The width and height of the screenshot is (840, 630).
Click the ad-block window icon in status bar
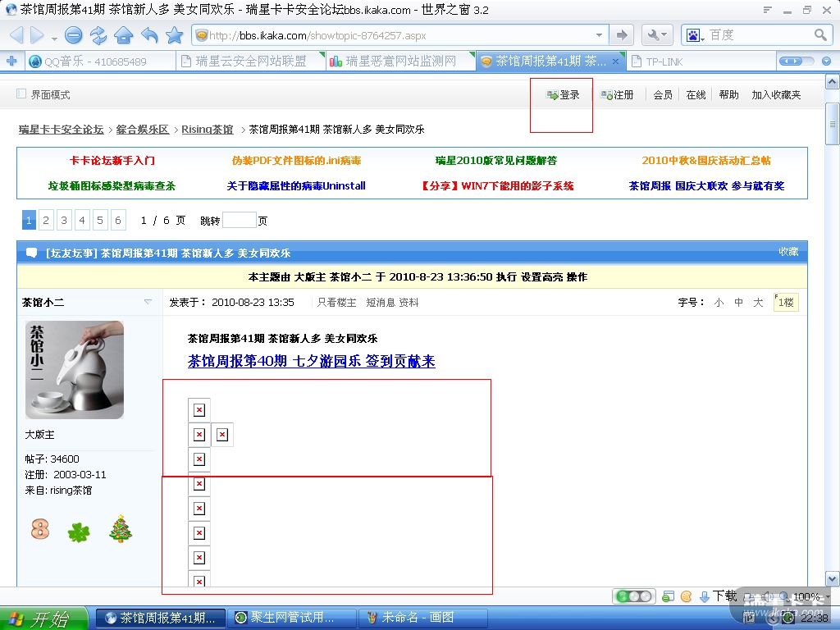click(668, 596)
